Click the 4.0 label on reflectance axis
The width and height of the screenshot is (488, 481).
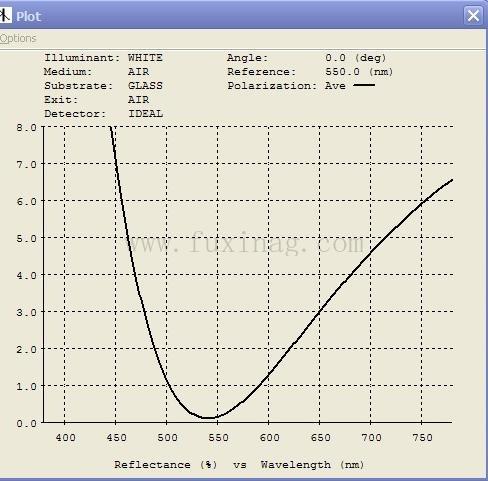point(27,275)
